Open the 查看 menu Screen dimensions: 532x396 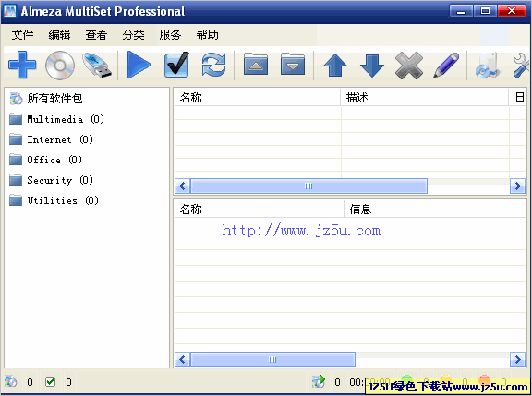coord(96,34)
